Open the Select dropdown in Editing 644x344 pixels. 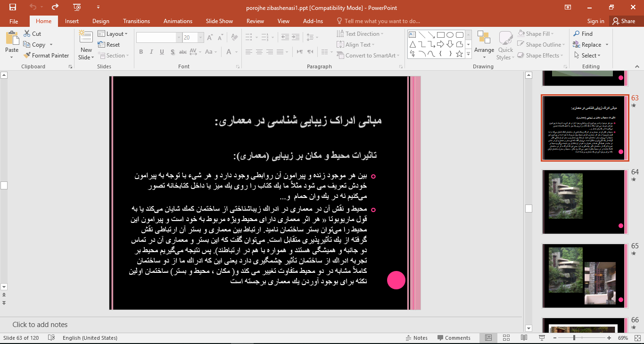tap(587, 55)
